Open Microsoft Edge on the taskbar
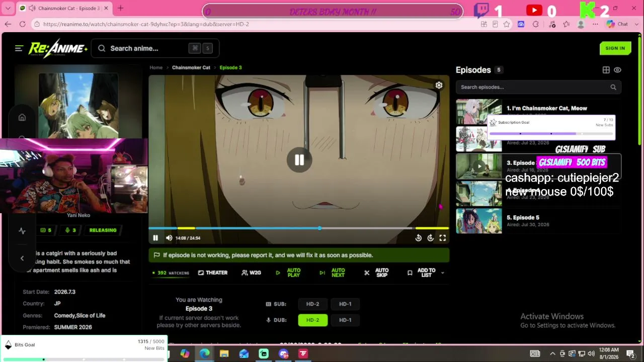Viewport: 644px width, 362px height. tap(205, 354)
